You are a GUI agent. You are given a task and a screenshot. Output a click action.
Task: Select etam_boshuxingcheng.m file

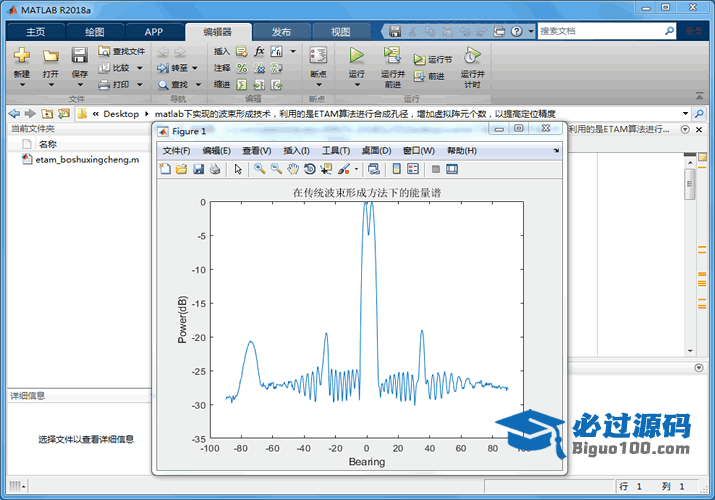pyautogui.click(x=81, y=160)
